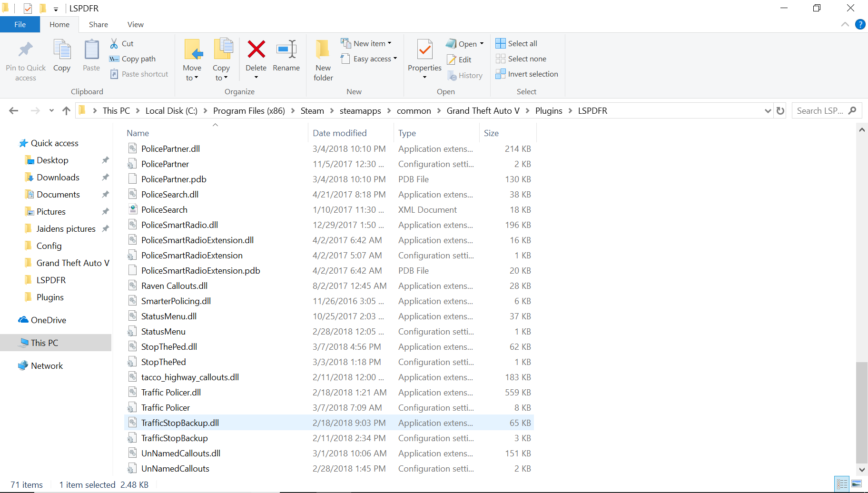Click the New folder icon

(323, 49)
